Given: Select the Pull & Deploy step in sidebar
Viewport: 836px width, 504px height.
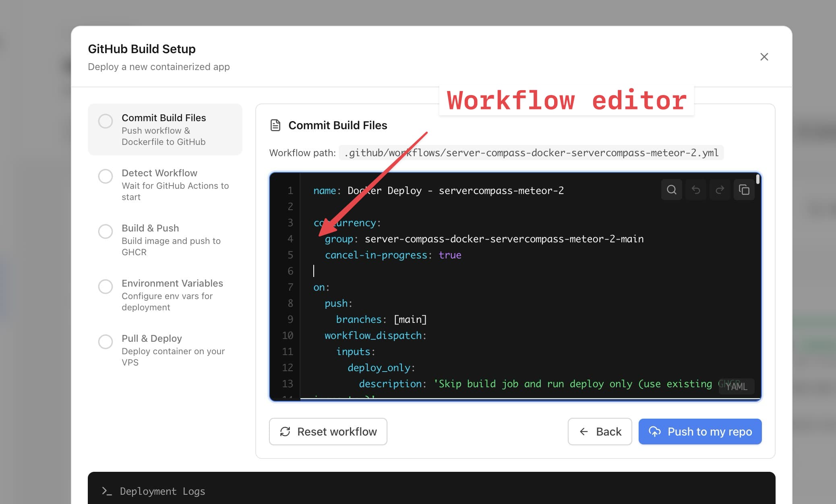Looking at the screenshot, I should point(106,341).
